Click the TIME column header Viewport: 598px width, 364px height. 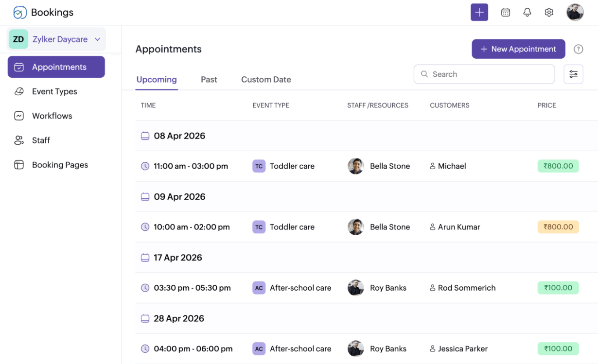click(x=148, y=105)
